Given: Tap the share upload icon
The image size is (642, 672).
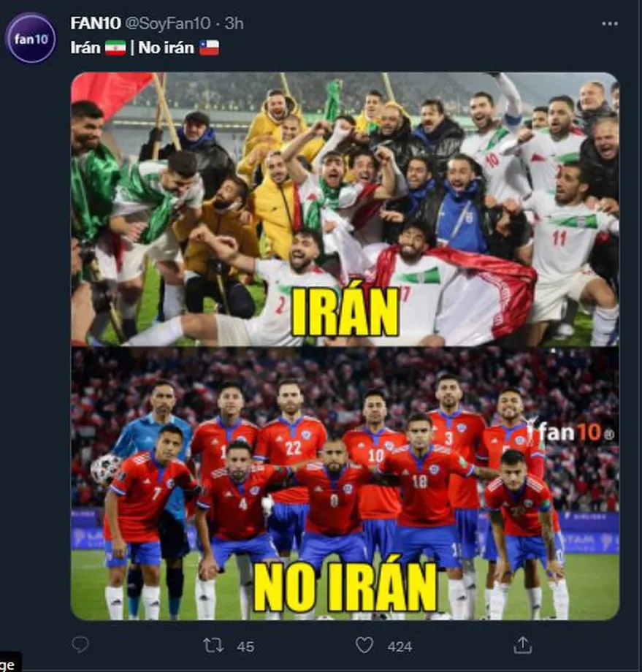Looking at the screenshot, I should 522,644.
